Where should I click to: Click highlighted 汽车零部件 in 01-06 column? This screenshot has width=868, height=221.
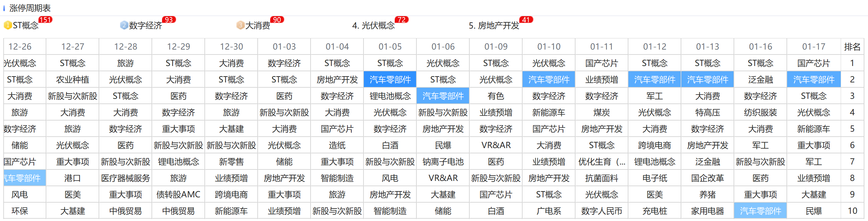[x=443, y=96]
